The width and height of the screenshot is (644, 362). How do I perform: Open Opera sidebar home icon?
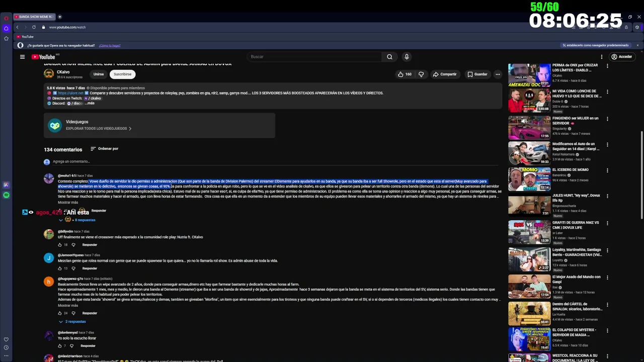[6, 28]
